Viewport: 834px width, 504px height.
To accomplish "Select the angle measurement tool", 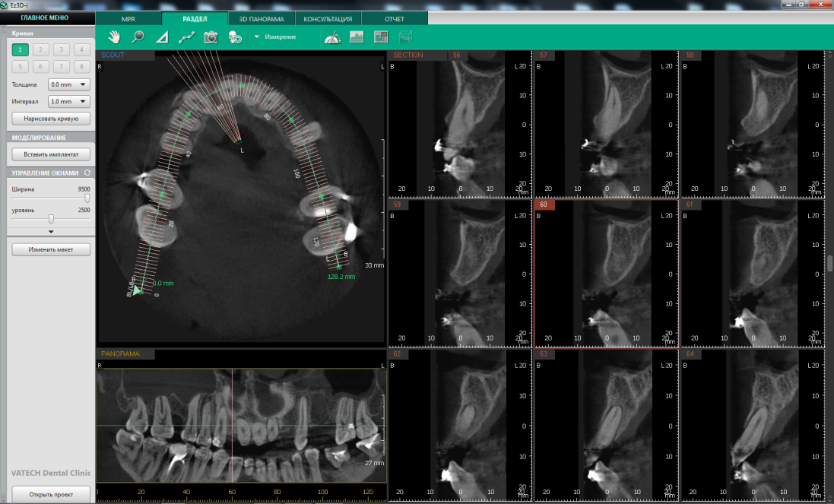I will 161,36.
